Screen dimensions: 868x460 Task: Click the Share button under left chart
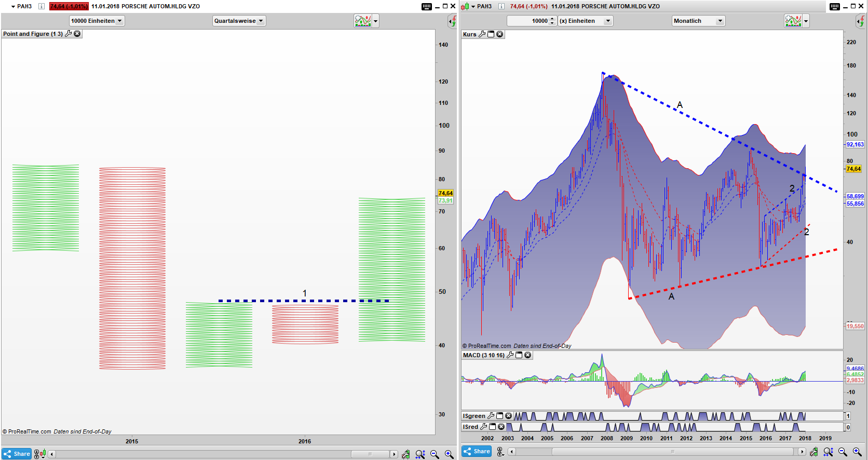(x=17, y=454)
